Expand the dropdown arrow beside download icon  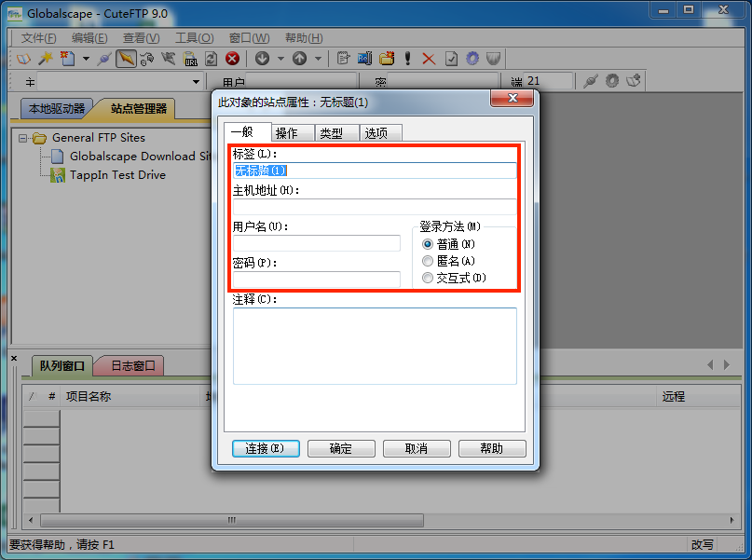click(280, 59)
